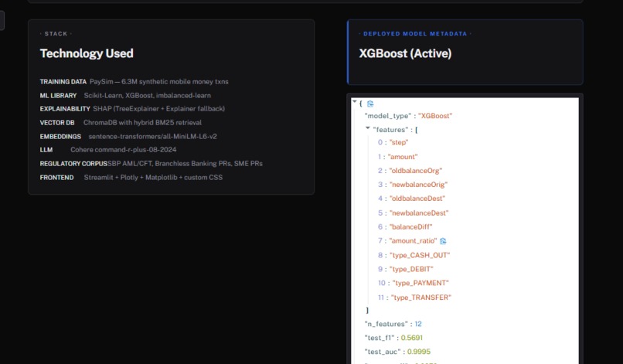Viewport: 623px width, 364px height.
Task: Click the n_features value 12
Action: click(x=418, y=324)
